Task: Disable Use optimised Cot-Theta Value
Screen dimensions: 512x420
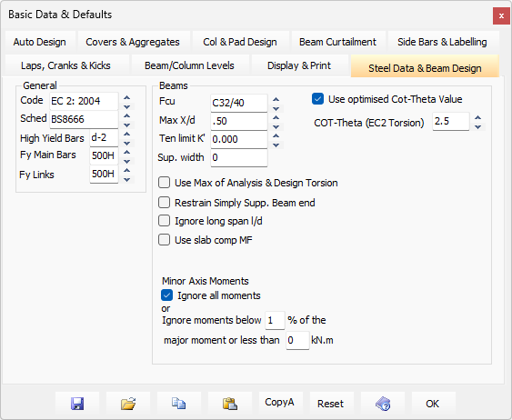Action: point(317,99)
